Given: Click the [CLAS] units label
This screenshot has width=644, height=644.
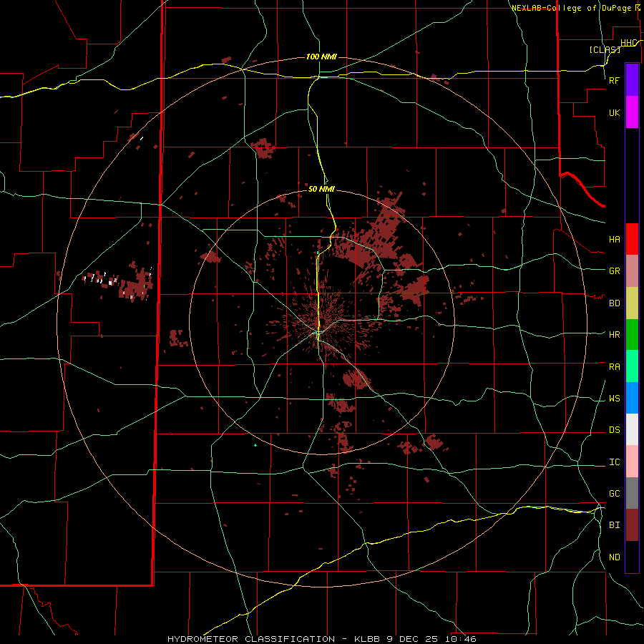Looking at the screenshot, I should click(605, 49).
